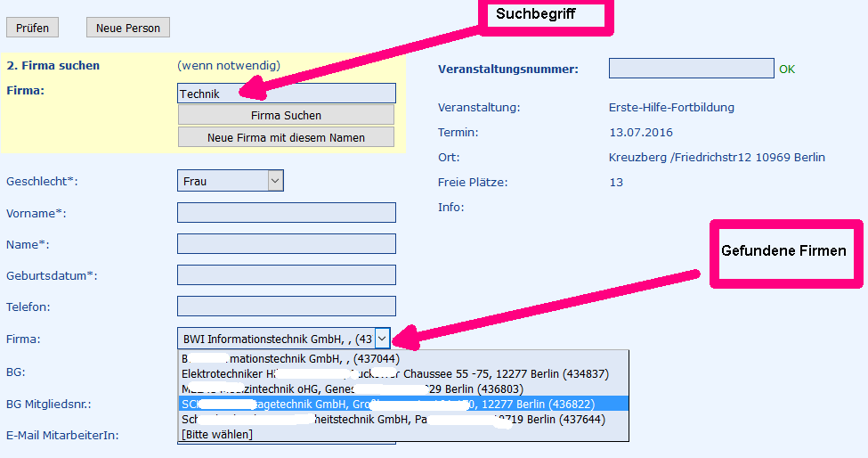The image size is (868, 458).
Task: Select the Geburtsdatum input field
Action: [287, 275]
